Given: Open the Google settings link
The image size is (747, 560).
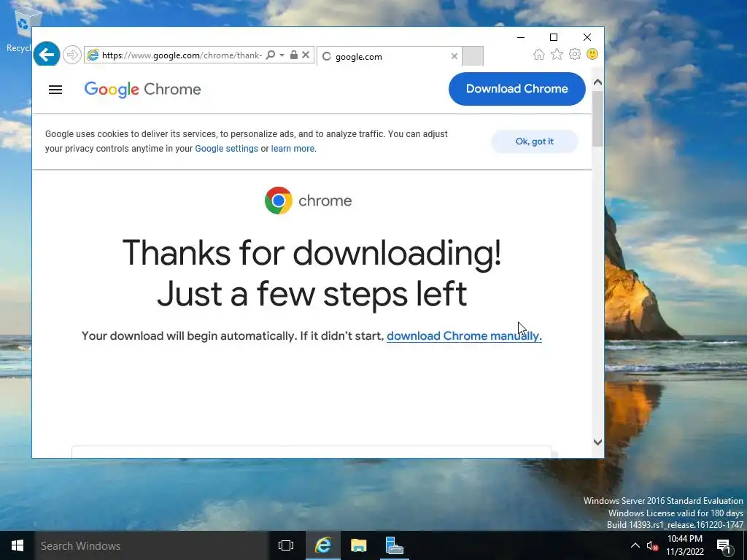Looking at the screenshot, I should coord(226,149).
